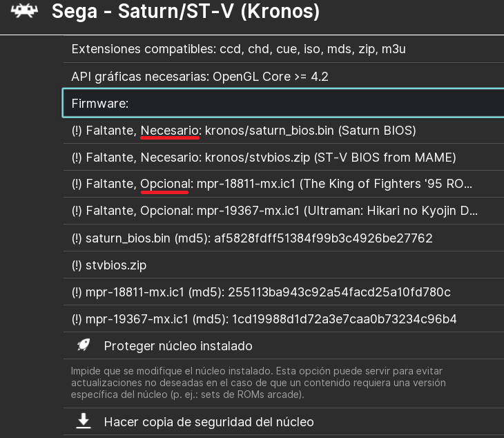
Task: Select the highlighted Firmware: row
Action: tap(283, 104)
